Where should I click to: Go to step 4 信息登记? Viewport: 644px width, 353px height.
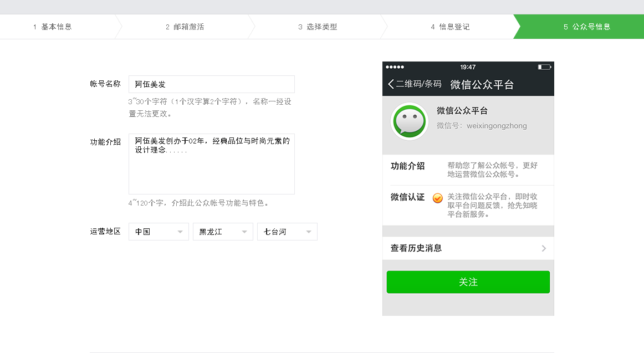tap(450, 27)
